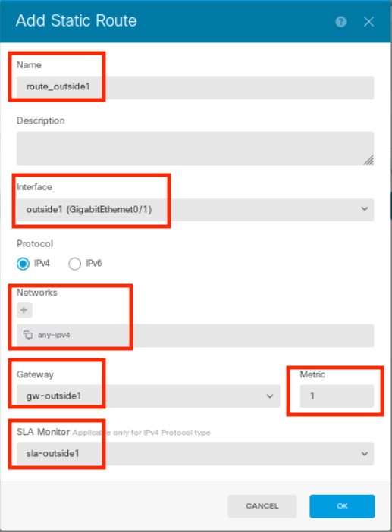Open the help question-mark icon

pyautogui.click(x=340, y=22)
